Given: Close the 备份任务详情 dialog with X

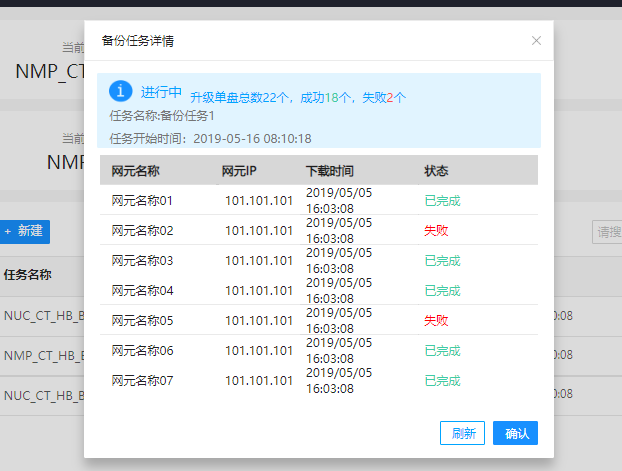Looking at the screenshot, I should click(536, 41).
